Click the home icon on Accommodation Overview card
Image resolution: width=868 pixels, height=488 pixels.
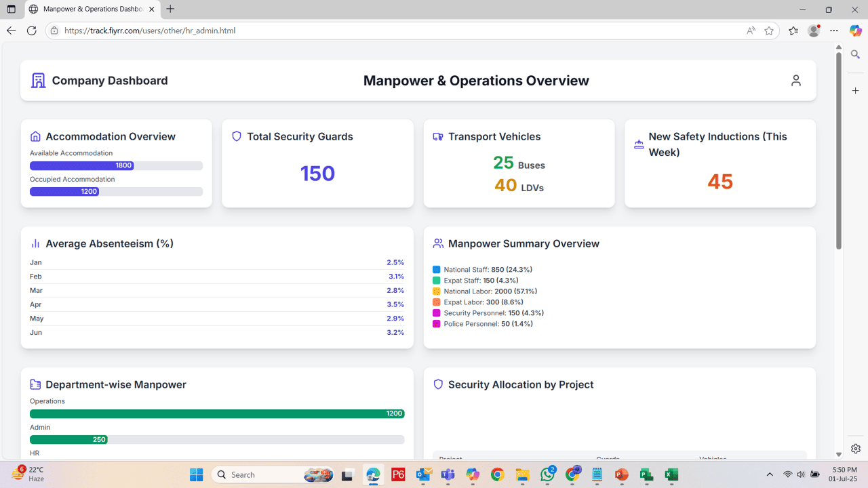pyautogui.click(x=35, y=136)
